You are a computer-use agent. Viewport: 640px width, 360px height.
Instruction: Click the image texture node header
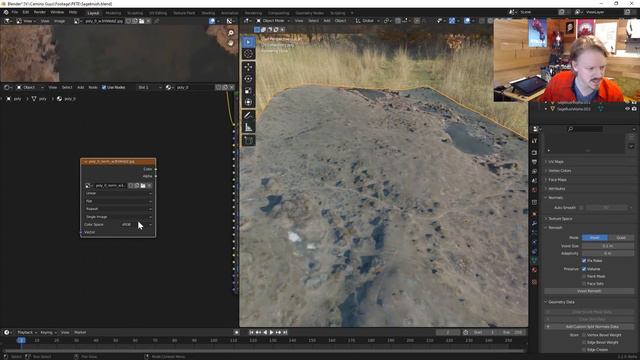pyautogui.click(x=118, y=162)
